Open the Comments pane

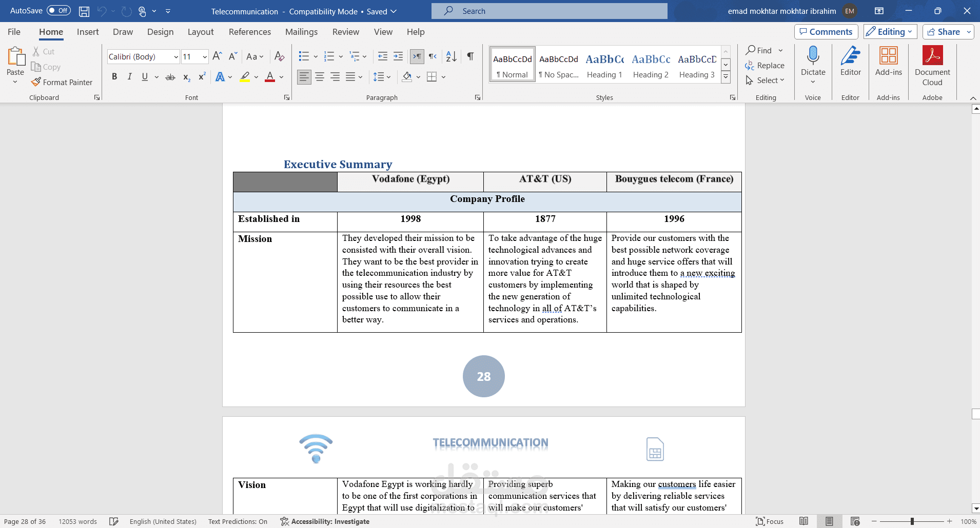pyautogui.click(x=826, y=32)
